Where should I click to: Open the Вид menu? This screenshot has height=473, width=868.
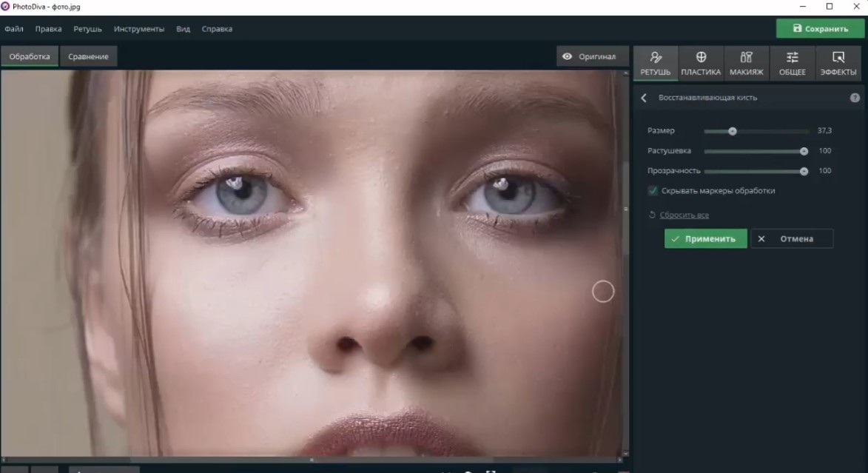(x=184, y=29)
